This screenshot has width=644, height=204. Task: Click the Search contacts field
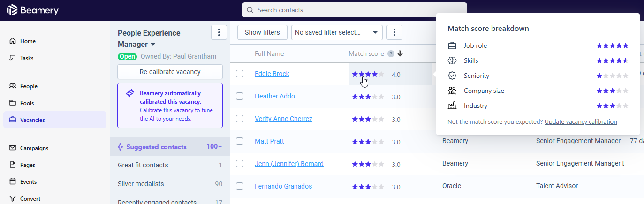355,10
